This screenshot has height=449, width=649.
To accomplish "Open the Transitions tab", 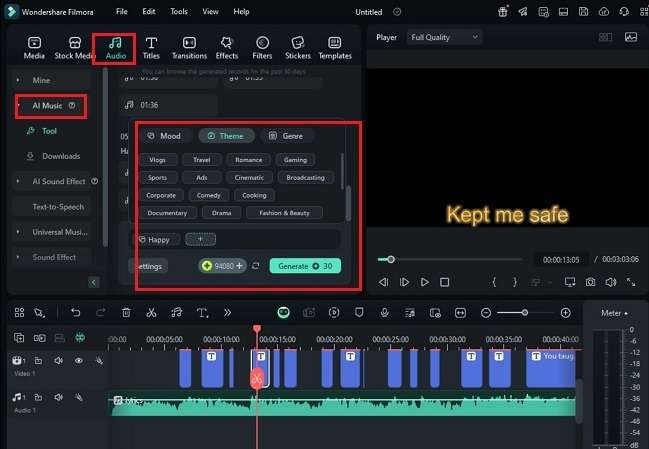I will tap(189, 48).
